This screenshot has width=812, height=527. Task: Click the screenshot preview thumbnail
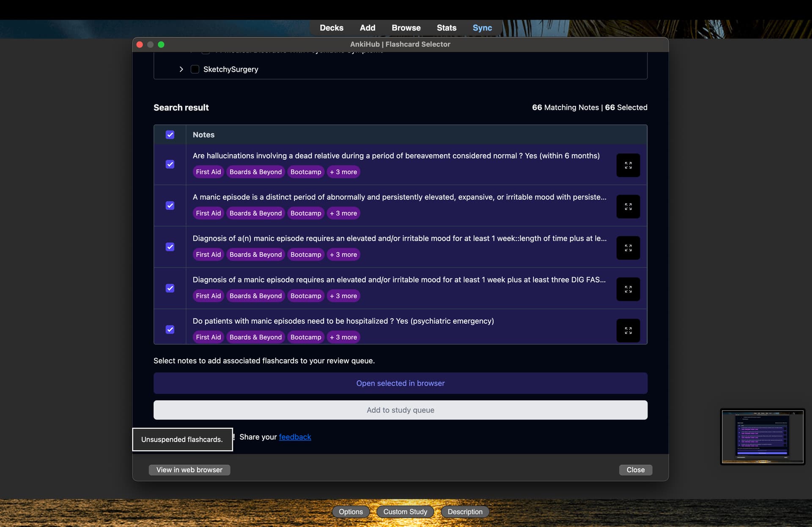pos(762,437)
